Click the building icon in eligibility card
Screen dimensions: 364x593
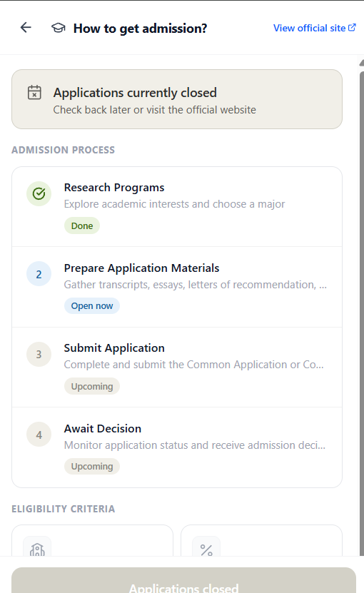pos(37,547)
